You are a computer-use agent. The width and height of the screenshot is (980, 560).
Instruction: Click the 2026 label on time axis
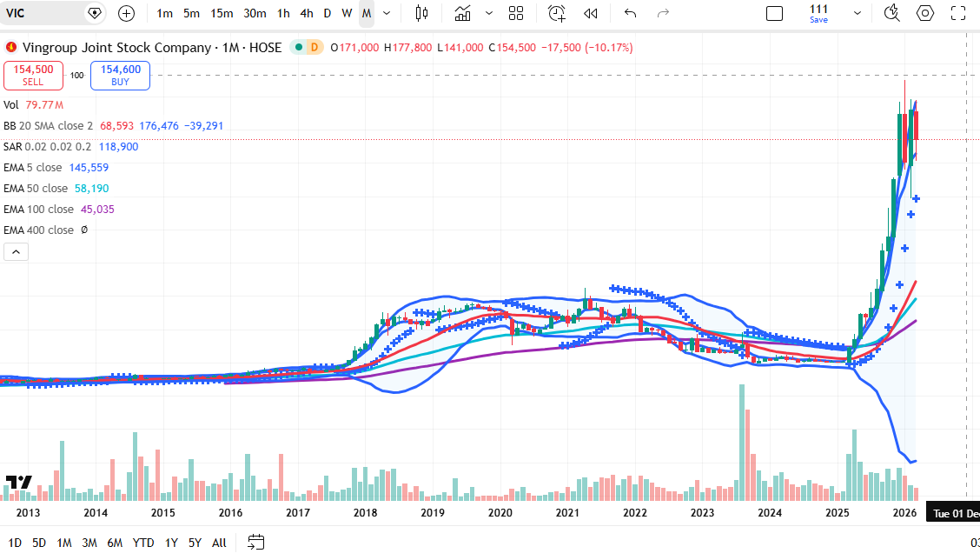pos(904,513)
